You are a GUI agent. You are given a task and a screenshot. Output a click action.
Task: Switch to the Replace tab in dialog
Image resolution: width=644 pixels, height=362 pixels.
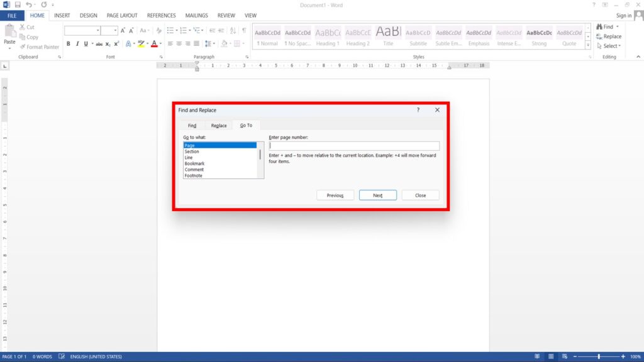tap(219, 126)
